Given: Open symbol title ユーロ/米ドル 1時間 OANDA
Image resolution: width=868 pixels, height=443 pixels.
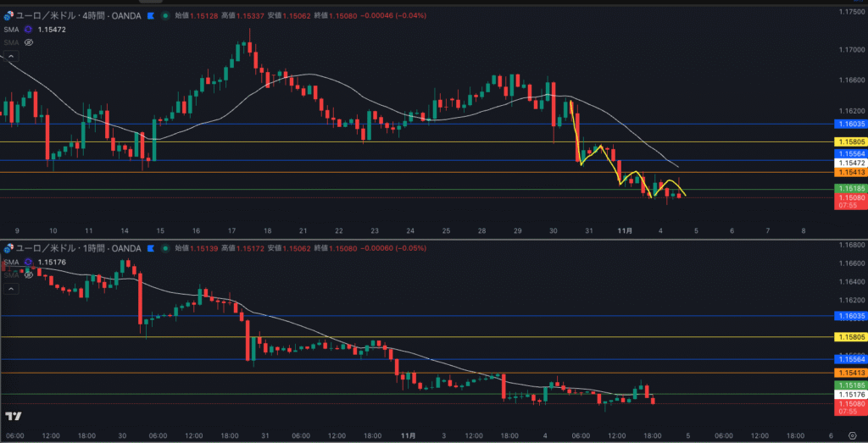Looking at the screenshot, I should tap(75, 248).
